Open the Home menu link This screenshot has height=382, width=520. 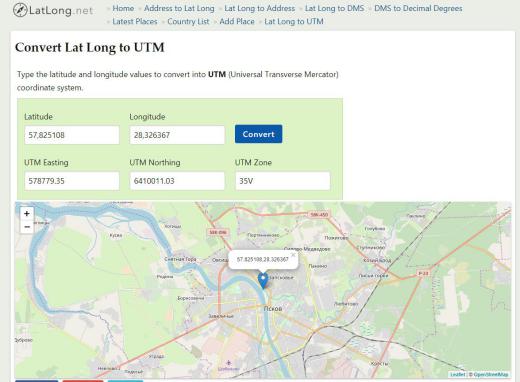pyautogui.click(x=123, y=8)
